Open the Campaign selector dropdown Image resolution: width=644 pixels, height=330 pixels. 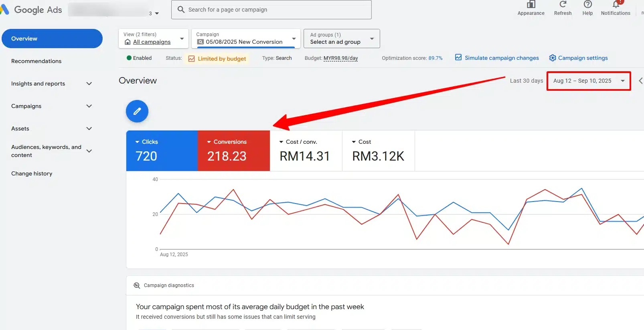246,39
